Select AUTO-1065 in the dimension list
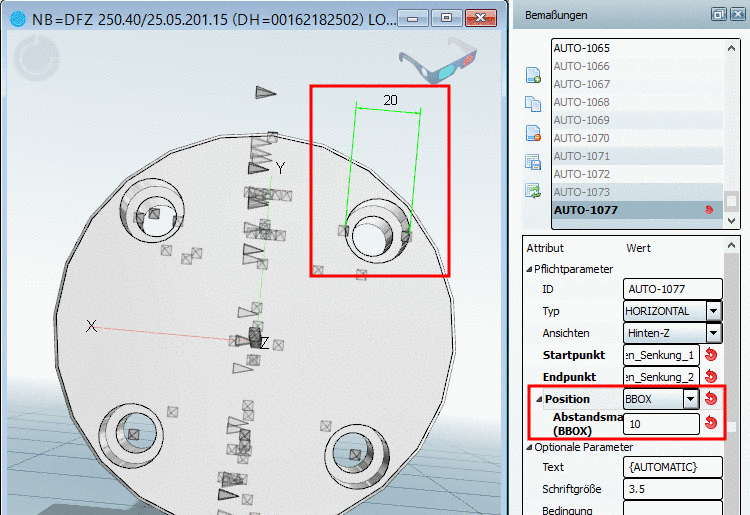 pyautogui.click(x=637, y=48)
